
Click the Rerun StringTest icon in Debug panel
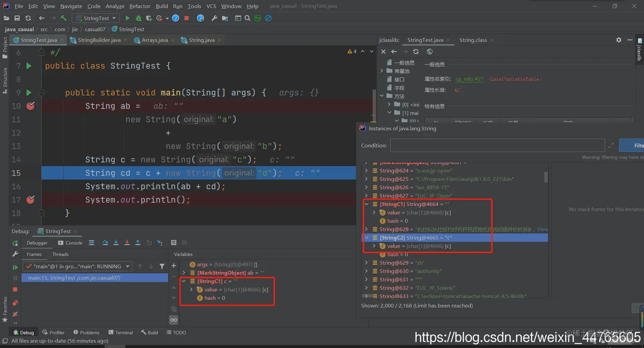15,243
